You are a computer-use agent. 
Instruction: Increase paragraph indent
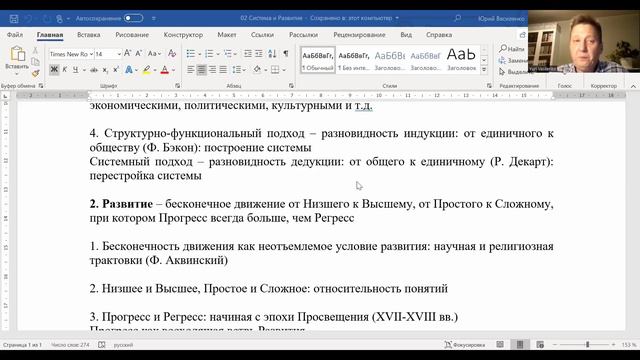pyautogui.click(x=259, y=53)
